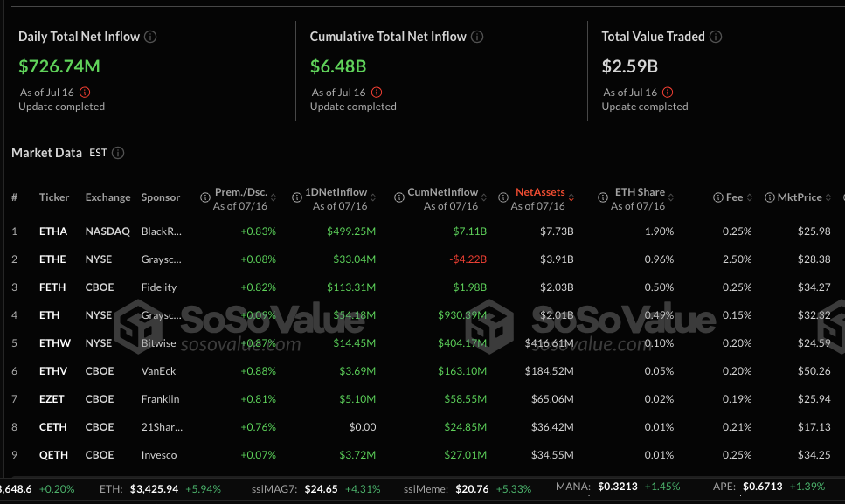Select the QETH Invesco row
The height and width of the screenshot is (504, 845).
[52, 455]
